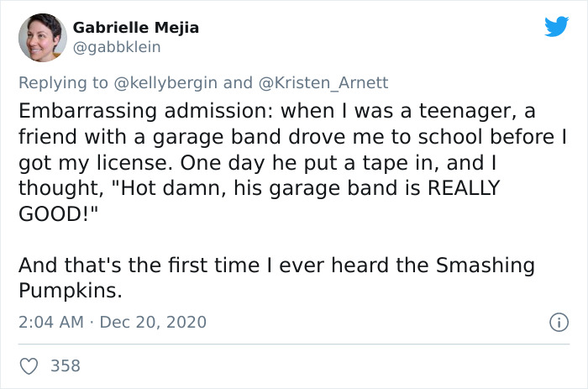
Task: Open the @Kristen_Arnett profile mention
Action: tap(323, 82)
